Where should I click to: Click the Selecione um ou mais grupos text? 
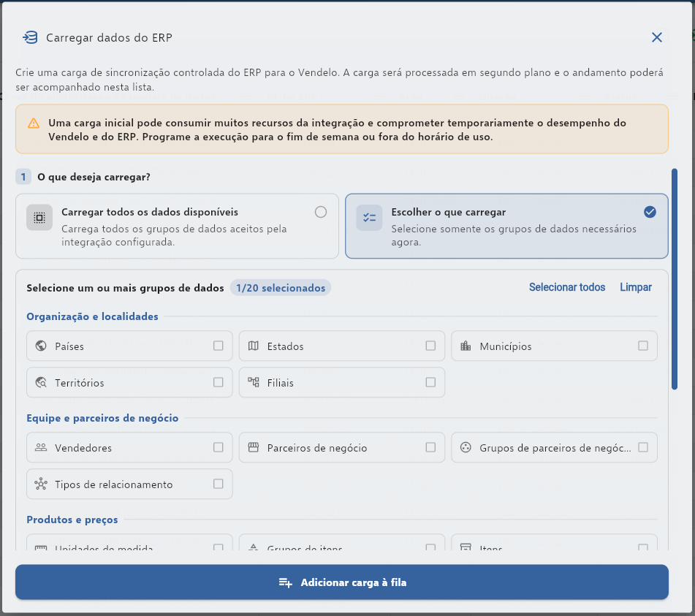pos(125,288)
